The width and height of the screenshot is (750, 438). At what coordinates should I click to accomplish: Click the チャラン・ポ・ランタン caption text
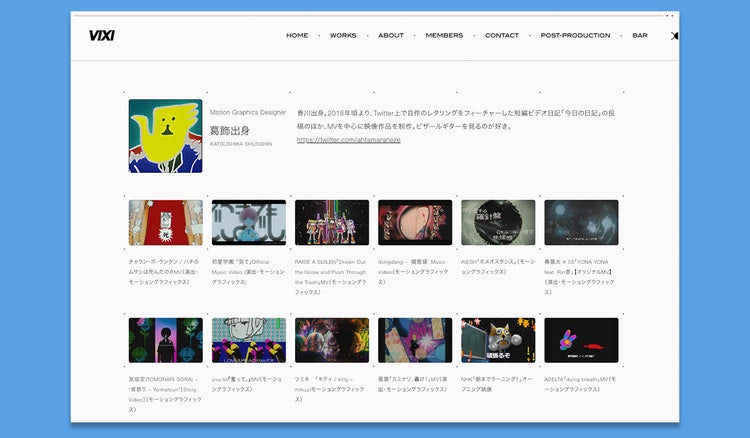pyautogui.click(x=164, y=272)
